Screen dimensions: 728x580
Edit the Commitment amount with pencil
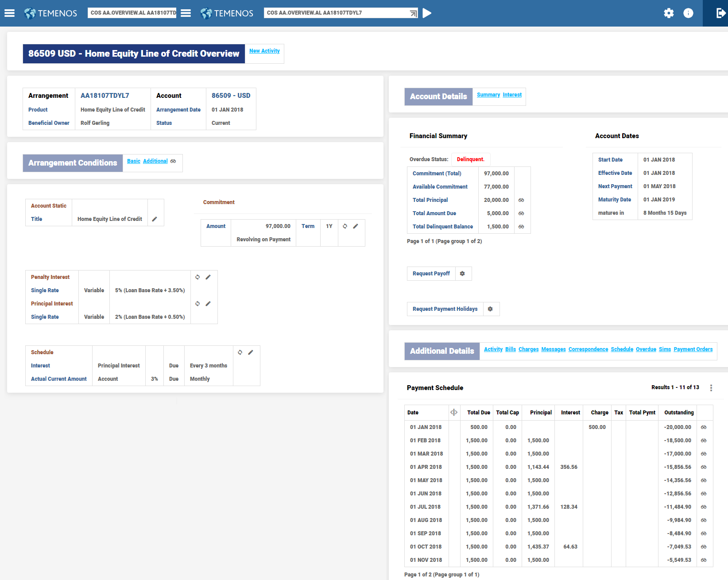pos(356,226)
